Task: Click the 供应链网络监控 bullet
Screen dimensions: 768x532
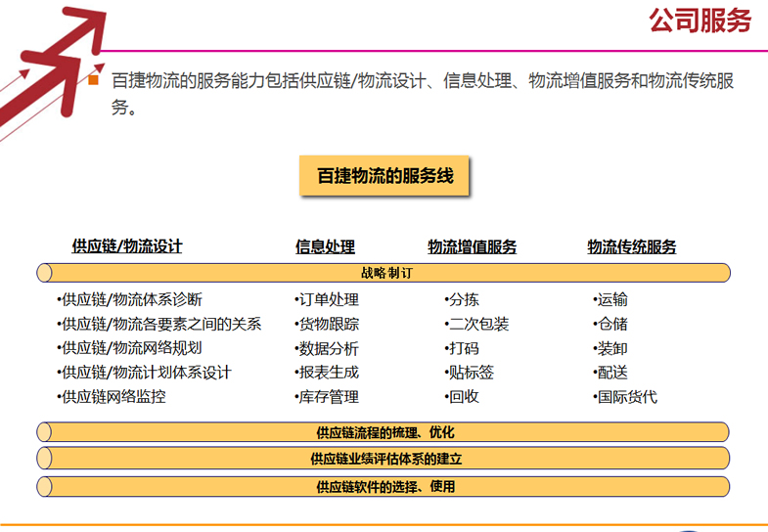Action: [112, 396]
